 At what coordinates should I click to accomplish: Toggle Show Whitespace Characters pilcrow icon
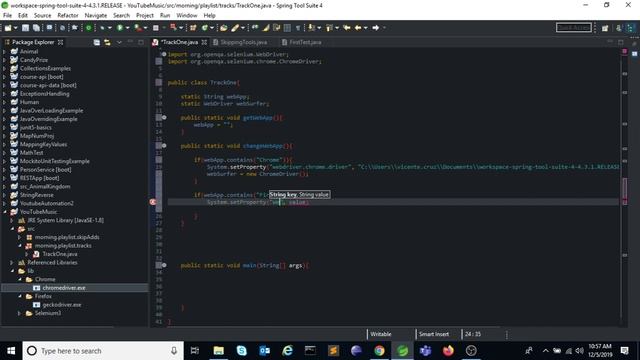298,28
